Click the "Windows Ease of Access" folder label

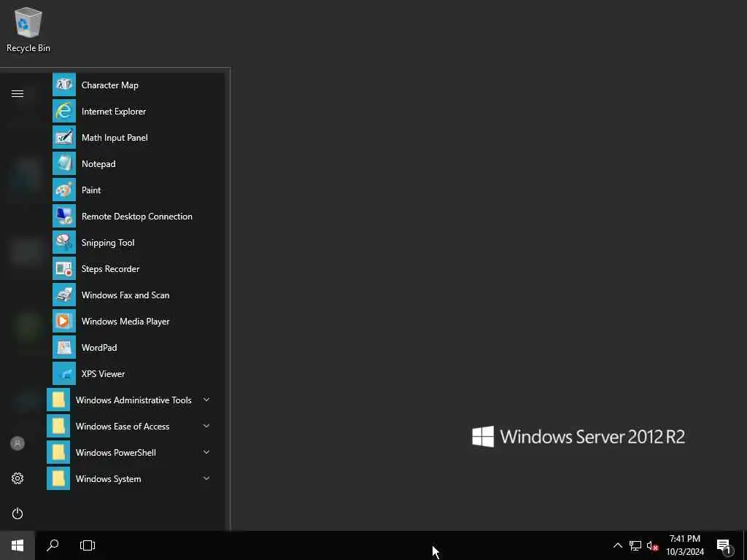(x=123, y=426)
